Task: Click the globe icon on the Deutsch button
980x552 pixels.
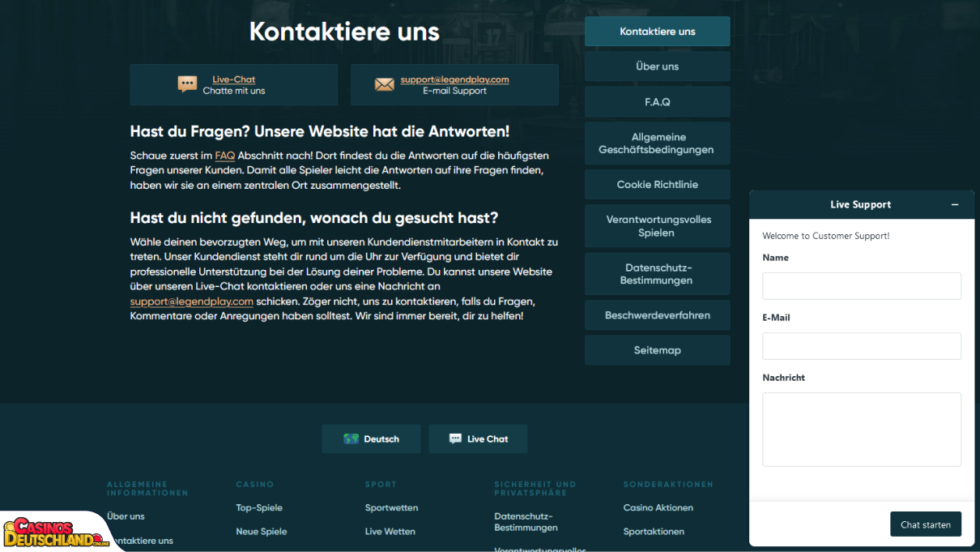Action: coord(351,439)
